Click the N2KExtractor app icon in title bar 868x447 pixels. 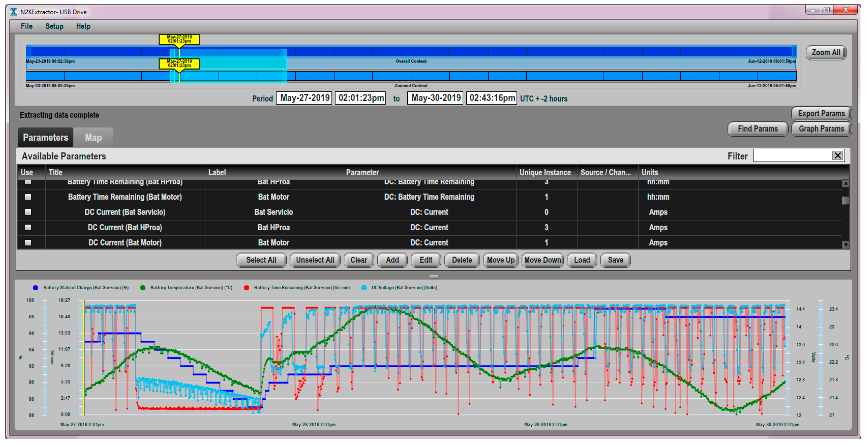coord(14,12)
